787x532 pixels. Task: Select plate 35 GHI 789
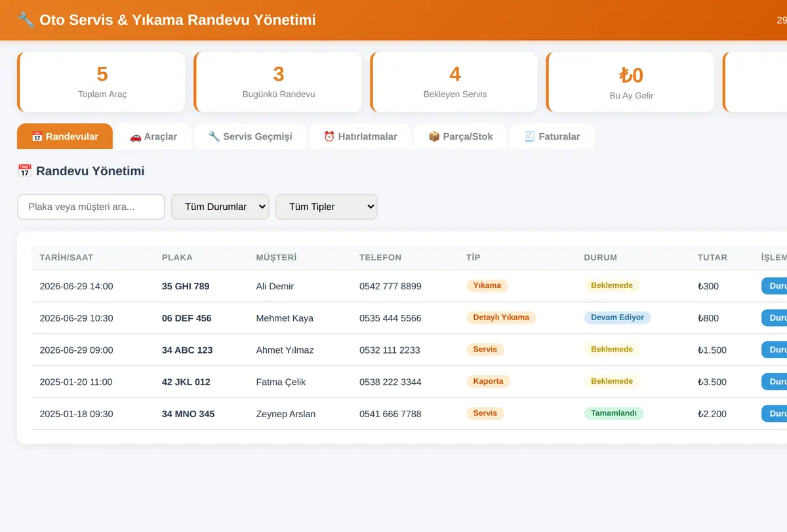point(186,286)
